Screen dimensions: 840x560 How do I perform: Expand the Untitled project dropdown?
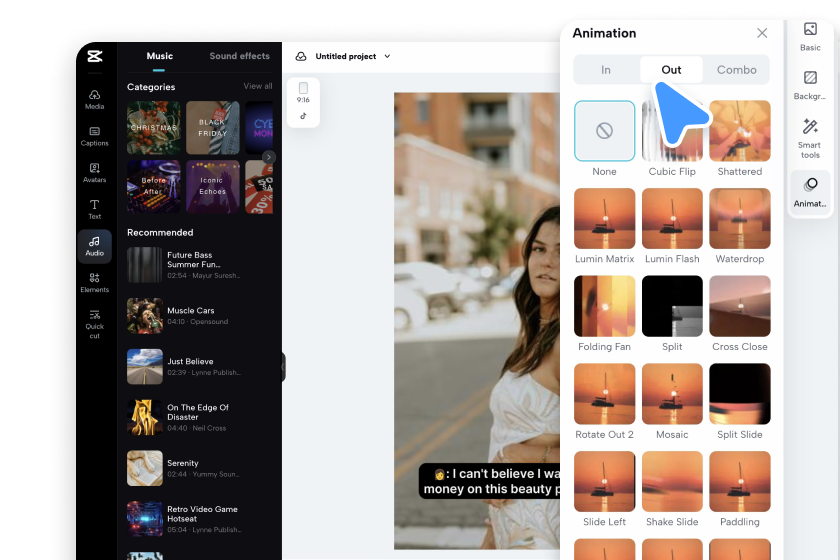(x=387, y=56)
